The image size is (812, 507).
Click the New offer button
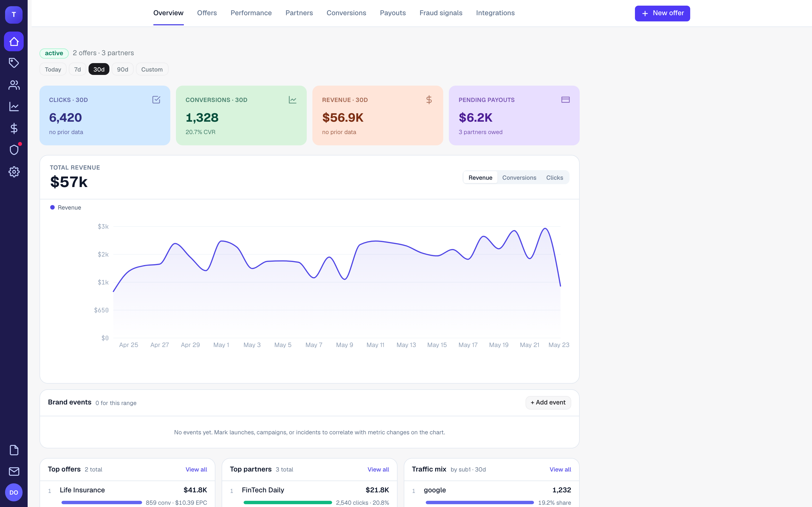coord(662,14)
